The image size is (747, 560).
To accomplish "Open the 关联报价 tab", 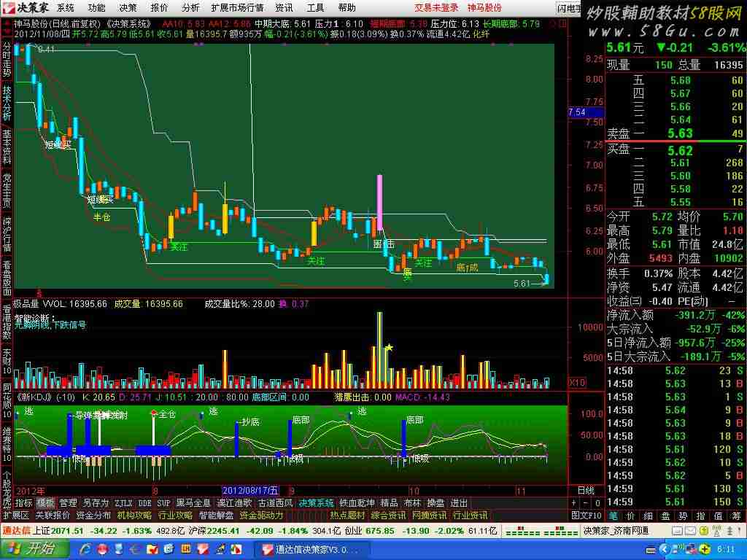I will tap(53, 516).
